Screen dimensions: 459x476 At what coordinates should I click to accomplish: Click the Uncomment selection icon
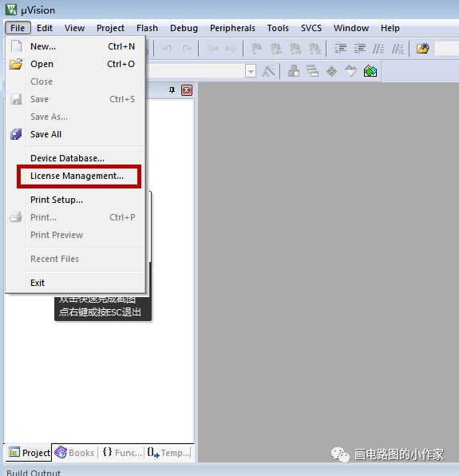[x=398, y=48]
